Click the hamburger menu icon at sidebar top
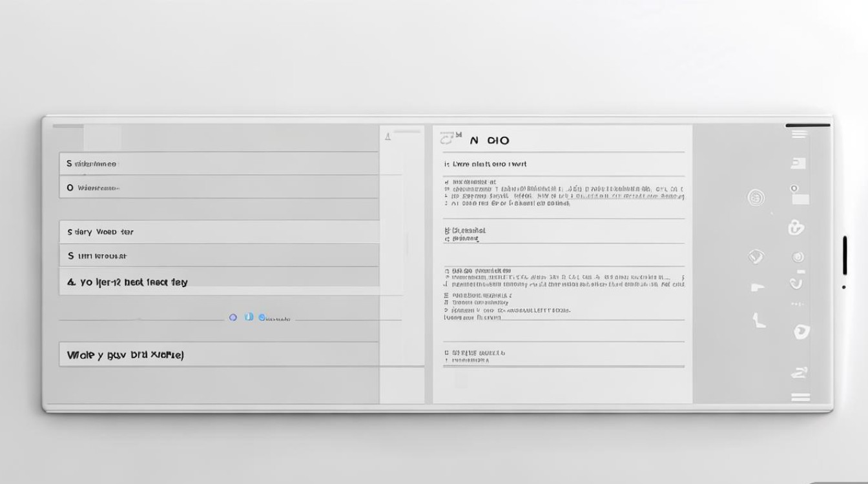This screenshot has width=868, height=484. coord(799,134)
